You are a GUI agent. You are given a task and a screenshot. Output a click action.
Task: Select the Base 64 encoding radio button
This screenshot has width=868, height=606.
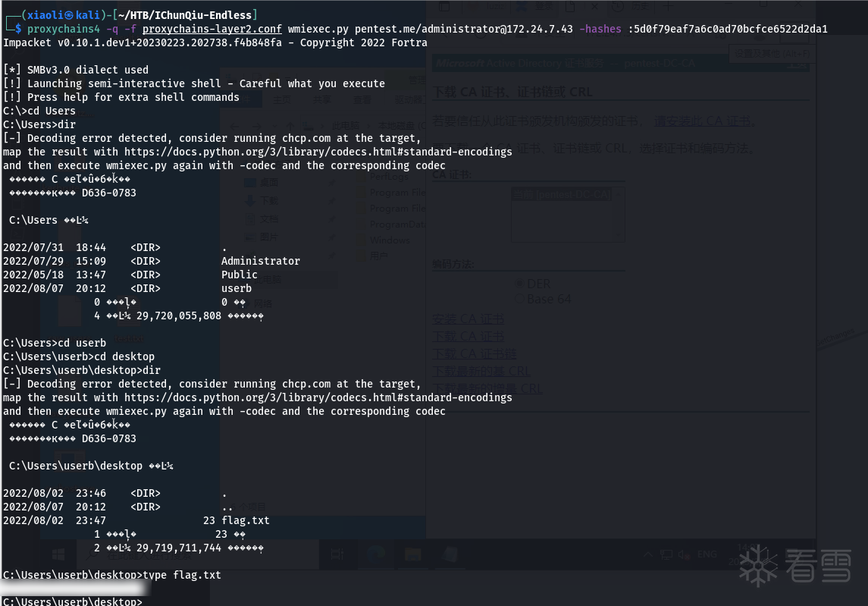point(519,299)
